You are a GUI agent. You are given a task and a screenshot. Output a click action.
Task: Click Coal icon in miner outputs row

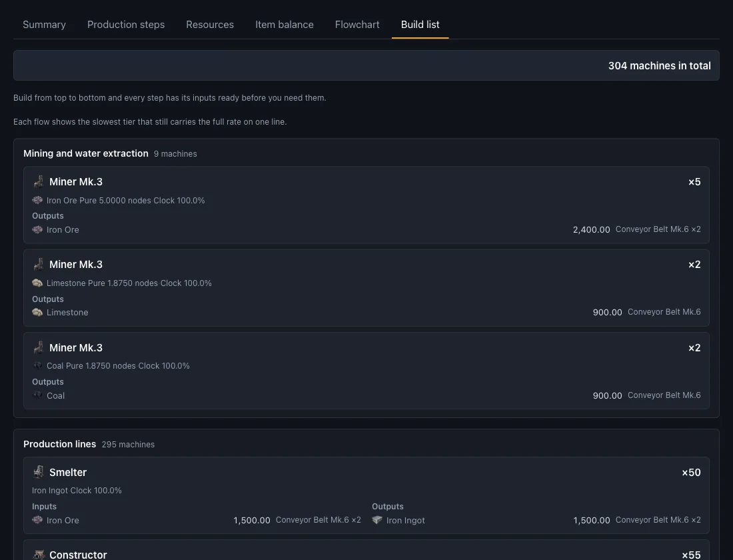37,395
